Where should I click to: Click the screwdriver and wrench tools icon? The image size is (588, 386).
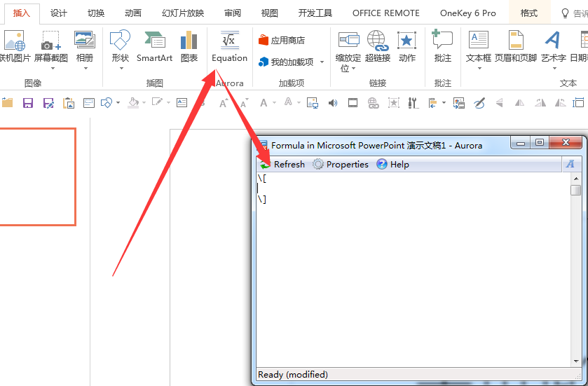click(x=413, y=103)
